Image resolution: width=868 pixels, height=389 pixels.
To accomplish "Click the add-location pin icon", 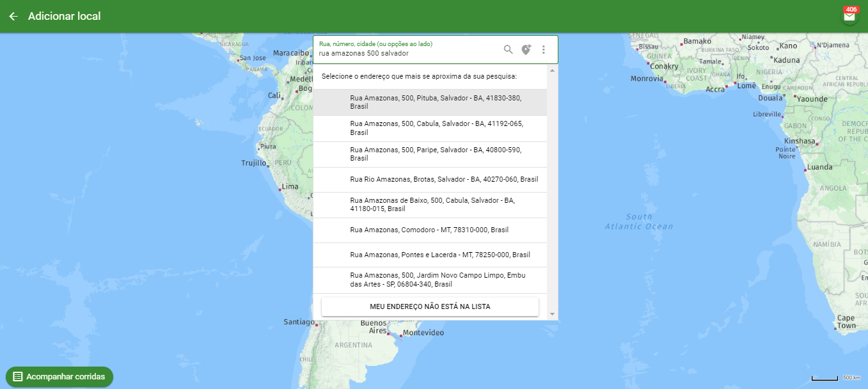I will click(526, 49).
